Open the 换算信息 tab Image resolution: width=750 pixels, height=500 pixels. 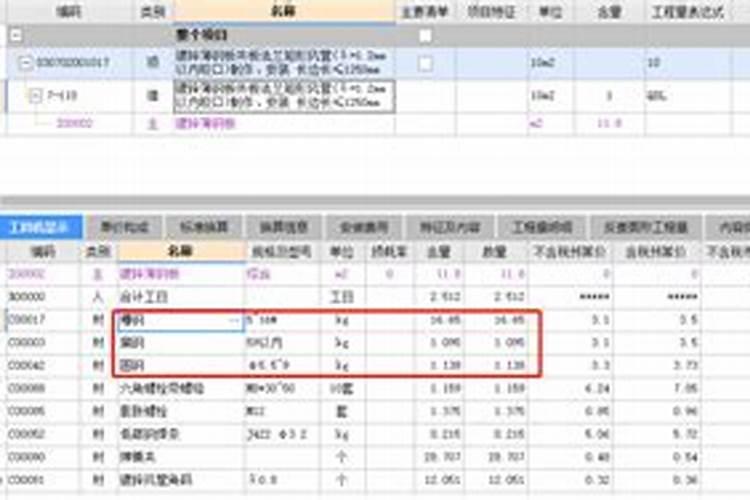(284, 227)
